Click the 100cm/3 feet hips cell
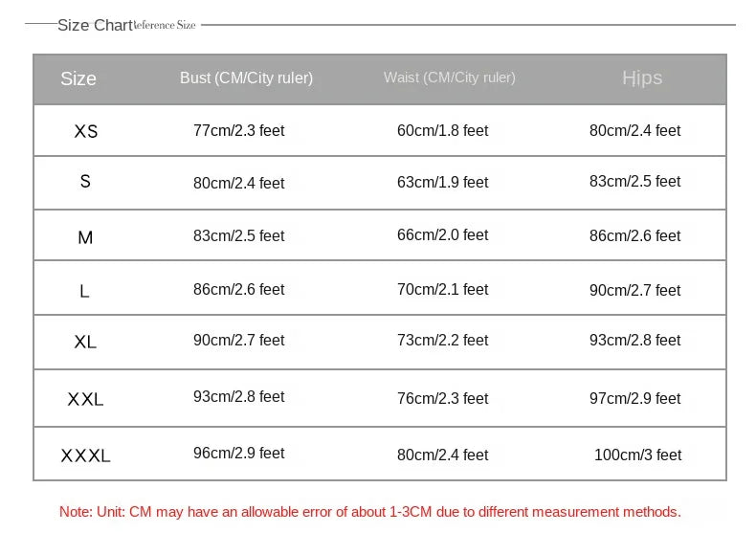The height and width of the screenshot is (555, 756). coord(638,455)
